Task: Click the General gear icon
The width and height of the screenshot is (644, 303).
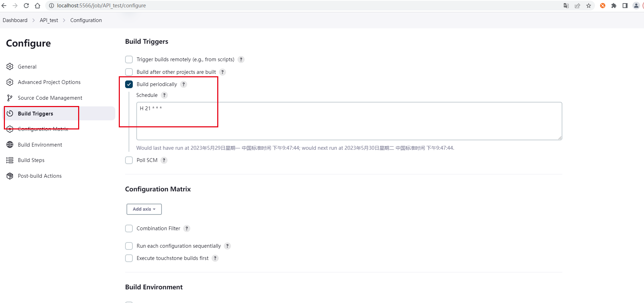Action: [10, 66]
